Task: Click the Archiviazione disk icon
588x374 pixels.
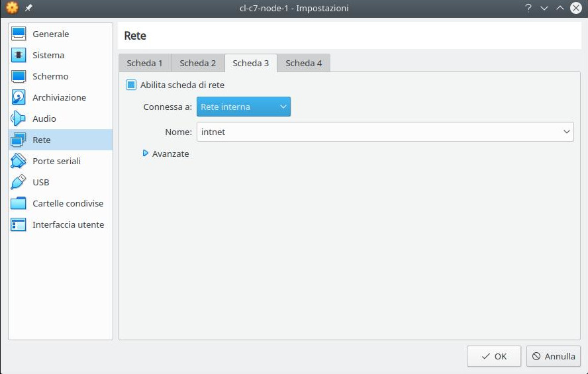Action: (19, 97)
